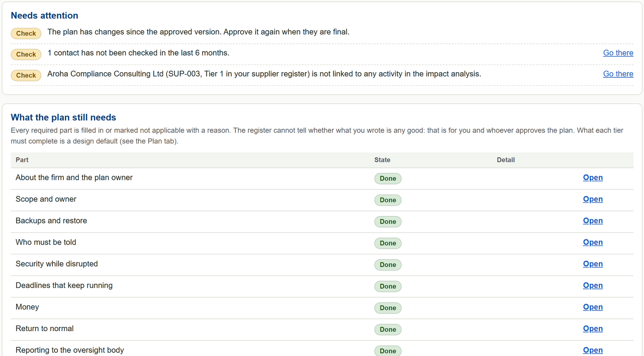Click the Check badge for plan changes

pyautogui.click(x=26, y=33)
